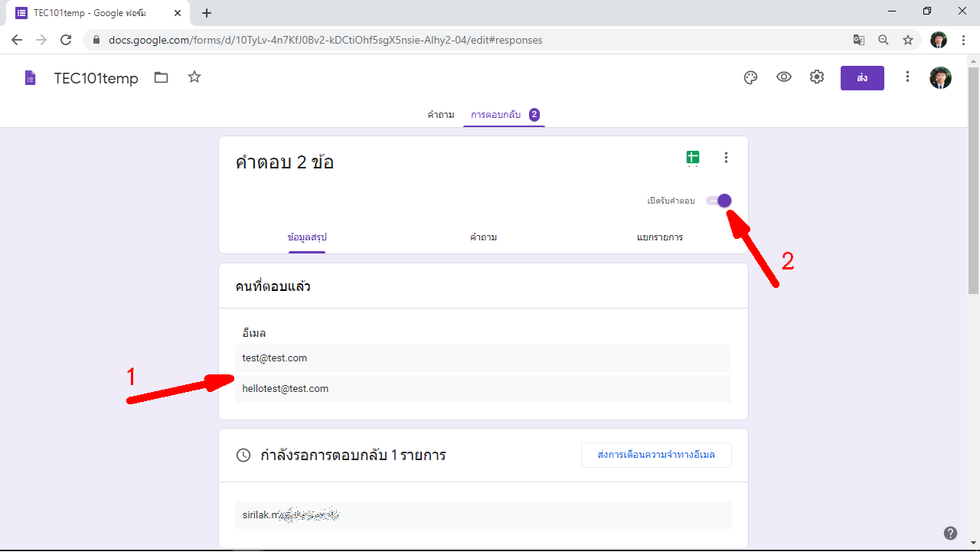
Task: Toggle the accepting responses switch
Action: coord(719,201)
